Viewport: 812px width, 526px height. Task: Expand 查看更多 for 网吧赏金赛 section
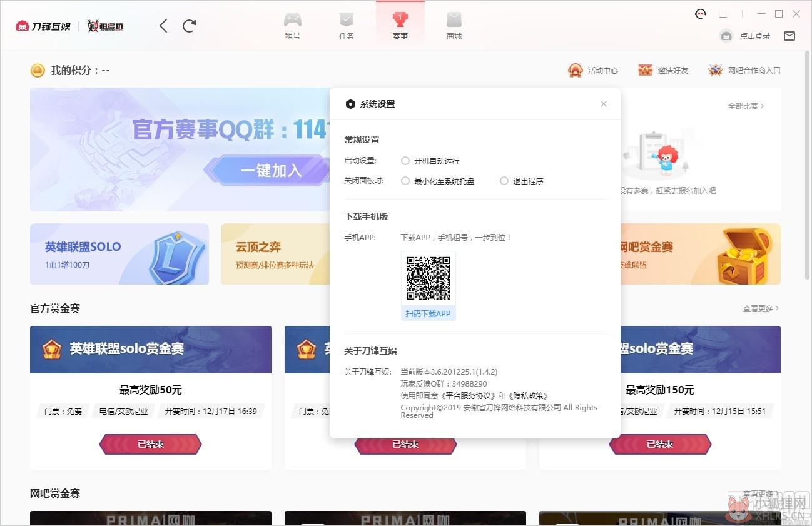761,494
